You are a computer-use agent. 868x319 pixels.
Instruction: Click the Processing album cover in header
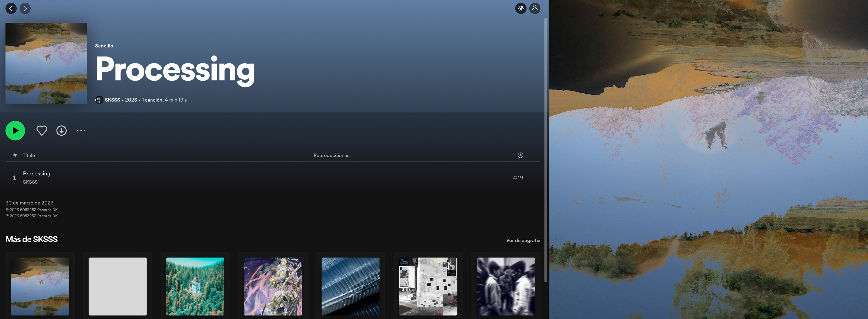coord(46,63)
